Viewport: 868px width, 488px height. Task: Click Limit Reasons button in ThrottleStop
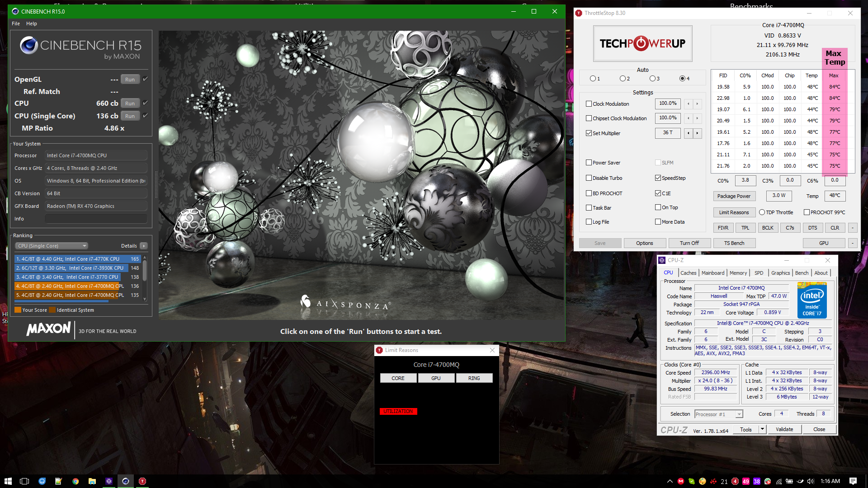[x=734, y=212]
